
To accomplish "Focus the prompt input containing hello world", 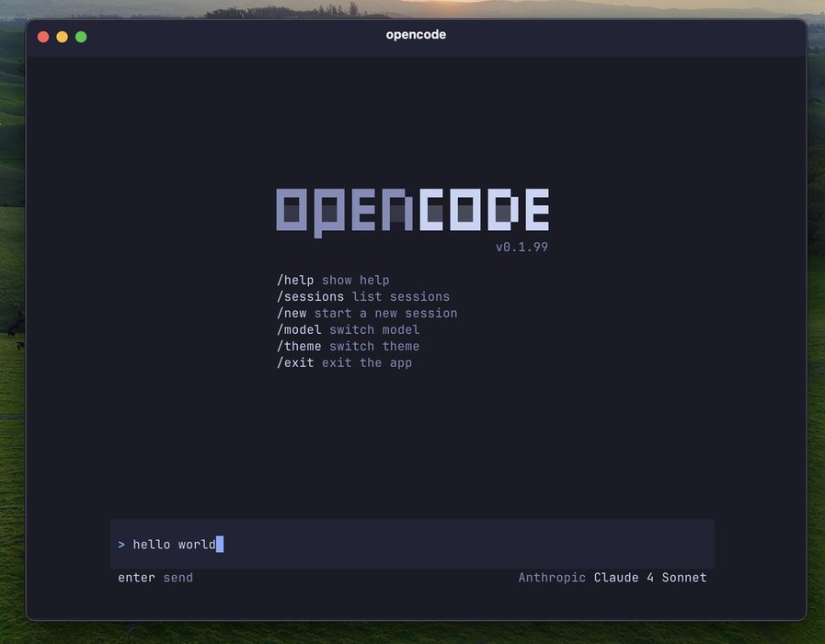I will (412, 545).
